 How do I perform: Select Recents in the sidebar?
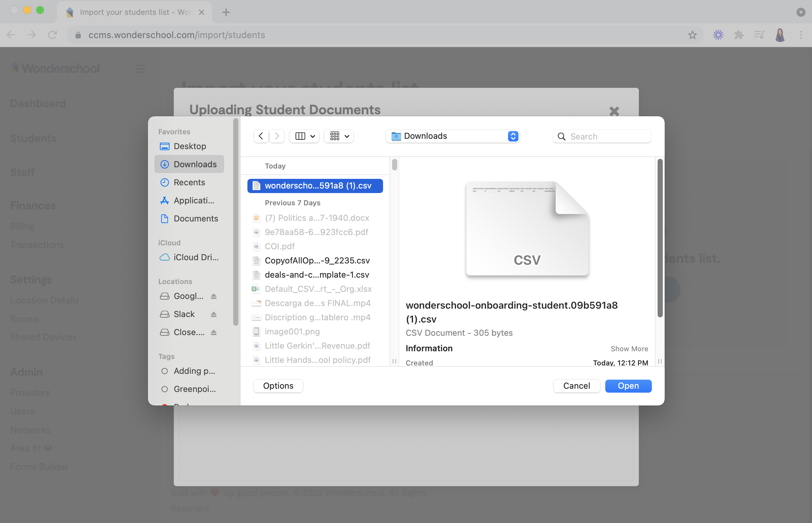pyautogui.click(x=189, y=182)
